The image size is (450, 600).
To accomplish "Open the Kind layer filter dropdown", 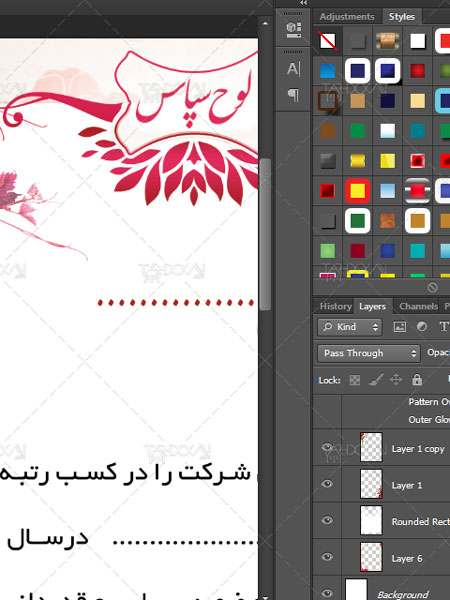I will pyautogui.click(x=350, y=327).
